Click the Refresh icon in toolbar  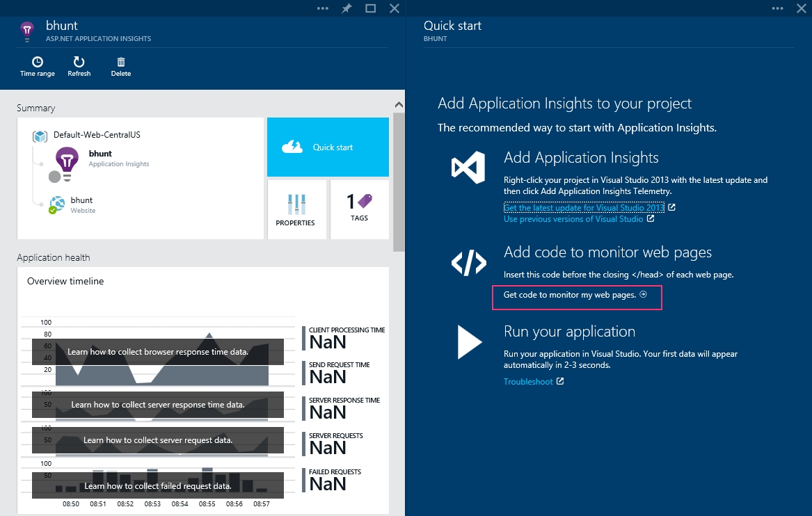79,62
